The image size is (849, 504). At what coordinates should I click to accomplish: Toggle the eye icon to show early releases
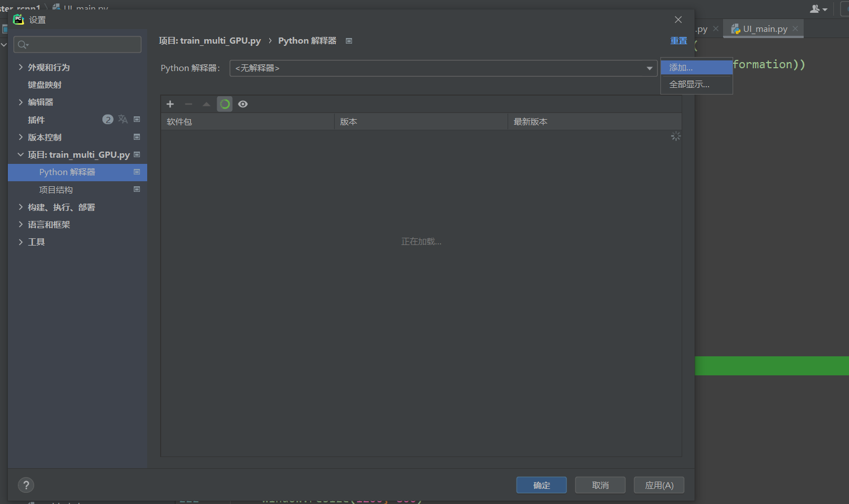[243, 104]
